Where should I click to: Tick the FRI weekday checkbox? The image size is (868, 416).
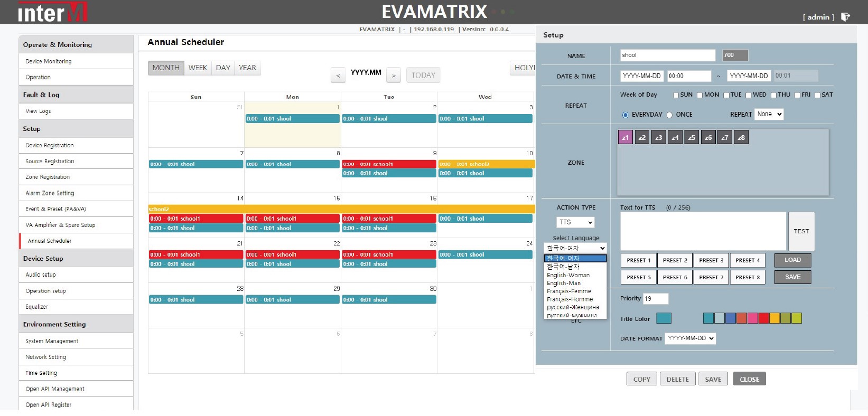tap(797, 95)
